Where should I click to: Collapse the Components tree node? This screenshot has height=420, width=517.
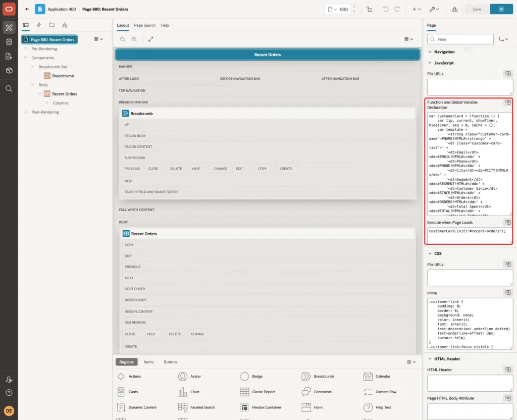click(25, 58)
